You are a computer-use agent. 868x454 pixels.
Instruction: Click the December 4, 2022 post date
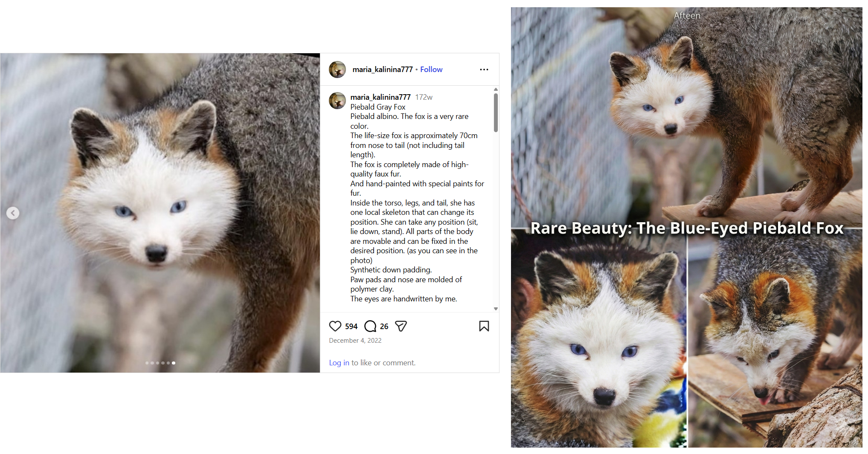click(x=355, y=341)
